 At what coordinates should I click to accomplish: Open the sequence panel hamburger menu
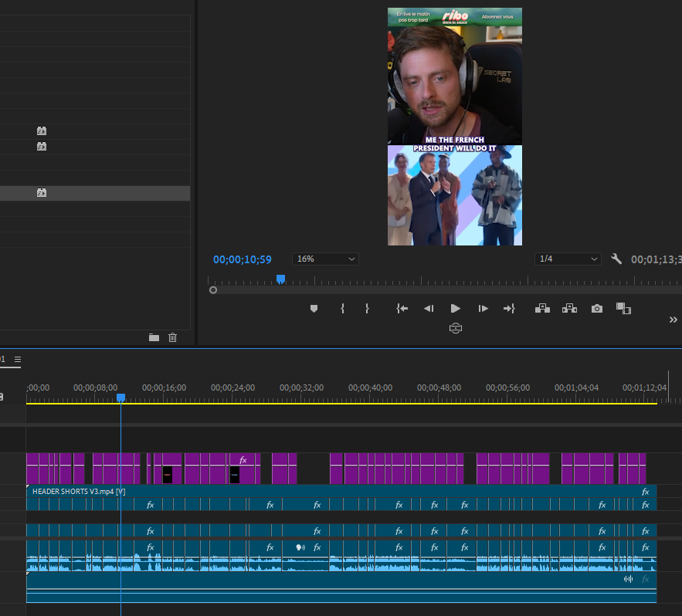point(18,360)
